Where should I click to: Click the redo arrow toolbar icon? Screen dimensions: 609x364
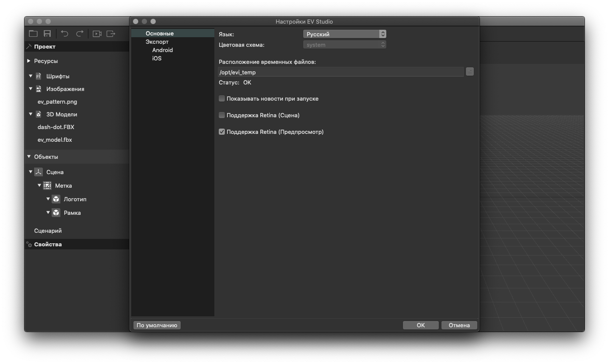(x=80, y=34)
